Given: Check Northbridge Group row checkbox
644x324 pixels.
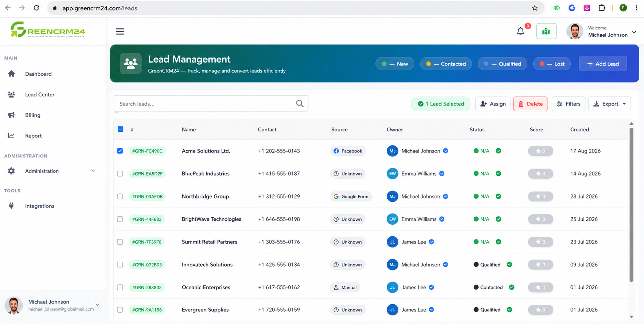Looking at the screenshot, I should (x=120, y=196).
